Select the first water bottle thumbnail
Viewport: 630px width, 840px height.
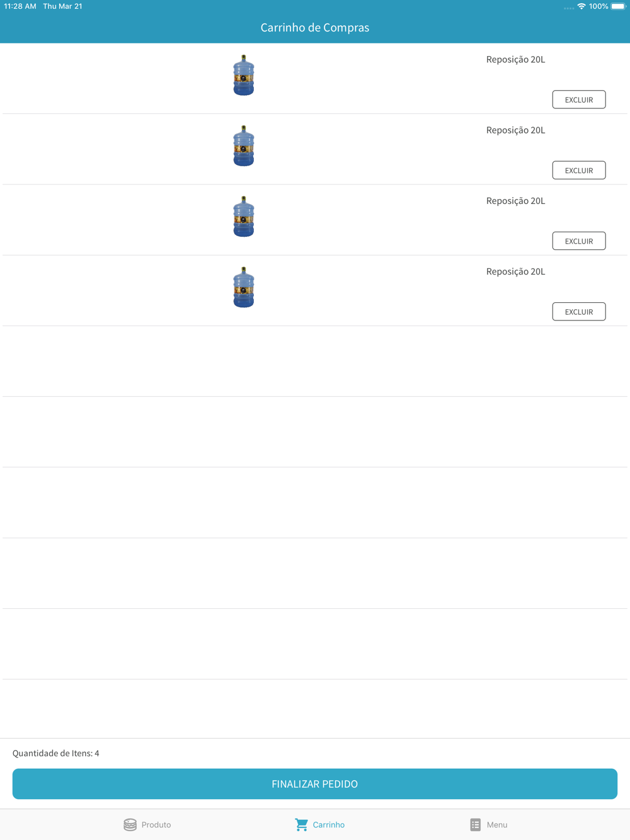point(244,76)
